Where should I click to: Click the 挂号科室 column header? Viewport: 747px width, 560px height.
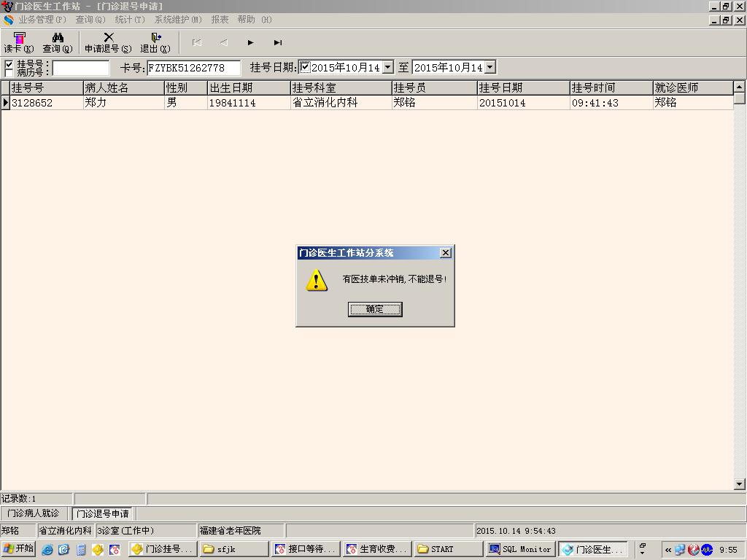[341, 87]
